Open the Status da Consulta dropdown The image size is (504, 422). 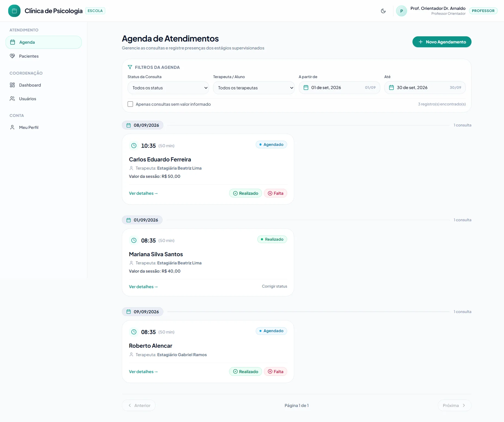[168, 88]
